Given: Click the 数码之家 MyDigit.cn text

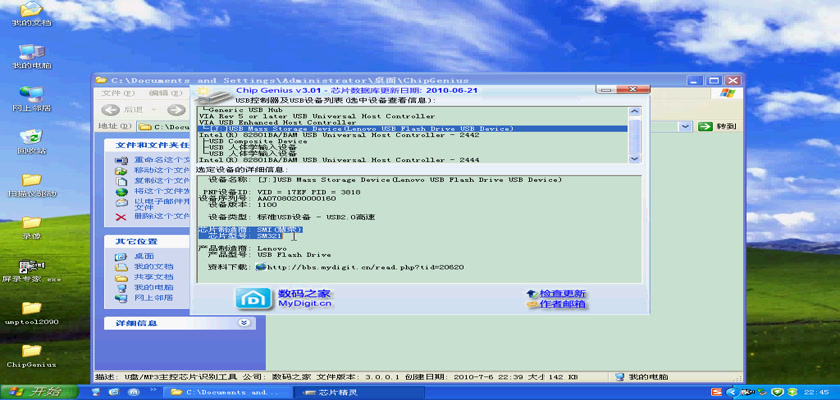Looking at the screenshot, I should 304,299.
